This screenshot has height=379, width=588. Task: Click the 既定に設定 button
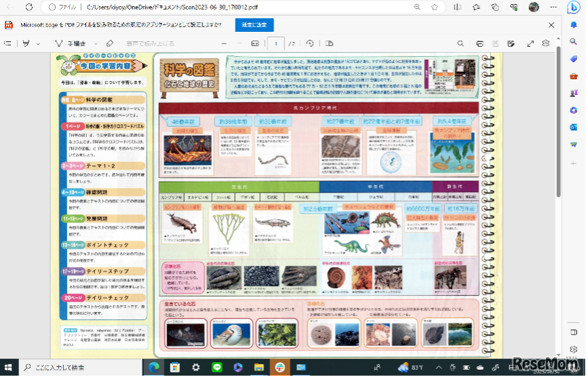coord(254,24)
